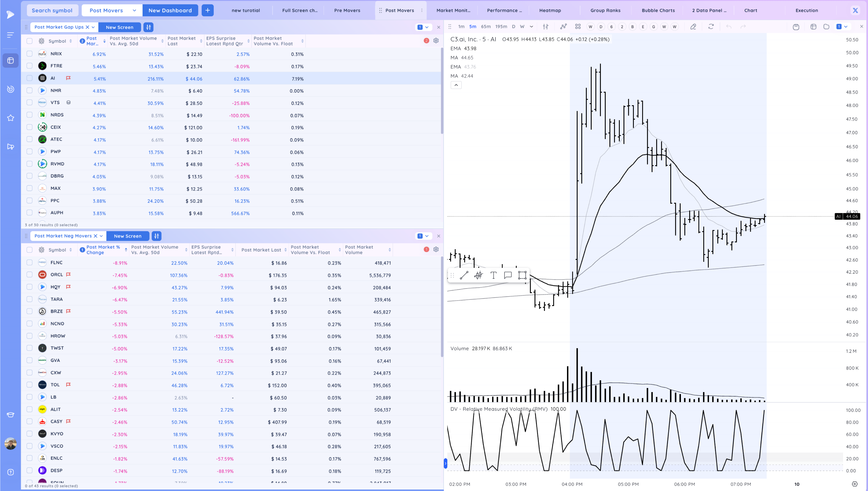Click the flag icon next to ORCL
868x491 pixels.
click(x=68, y=275)
